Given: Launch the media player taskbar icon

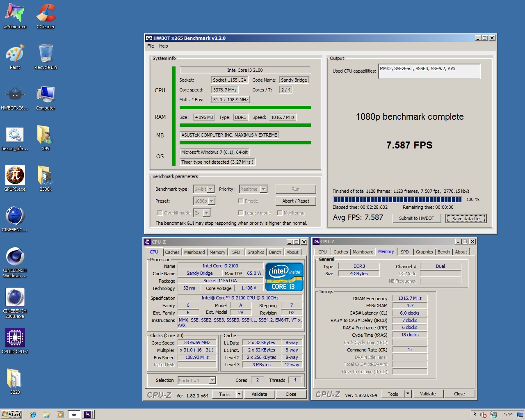Looking at the screenshot, I should [x=60, y=415].
